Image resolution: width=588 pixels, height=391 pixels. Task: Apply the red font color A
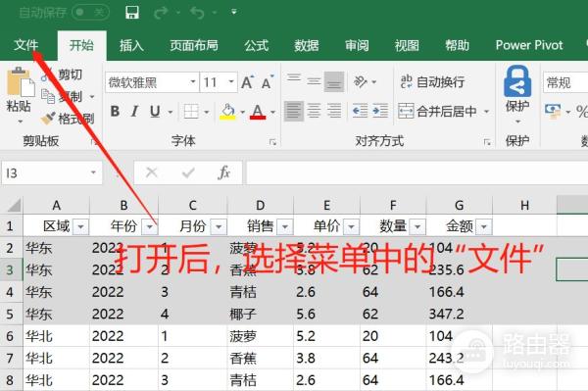click(258, 112)
